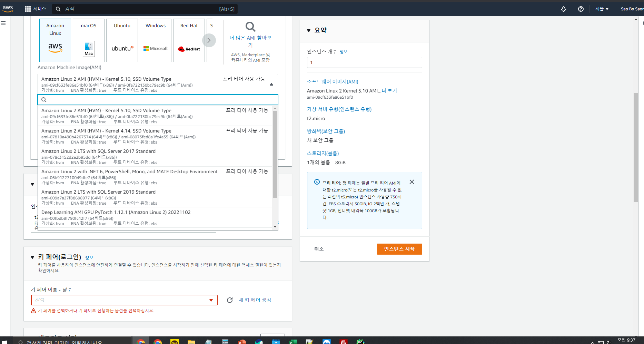Open PowerPoint from the taskbar
This screenshot has height=344, width=644.
242,342
